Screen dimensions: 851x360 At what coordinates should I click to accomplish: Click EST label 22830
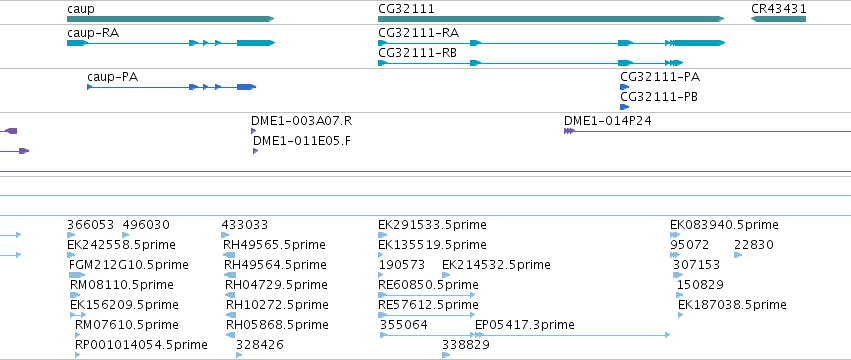[754, 245]
